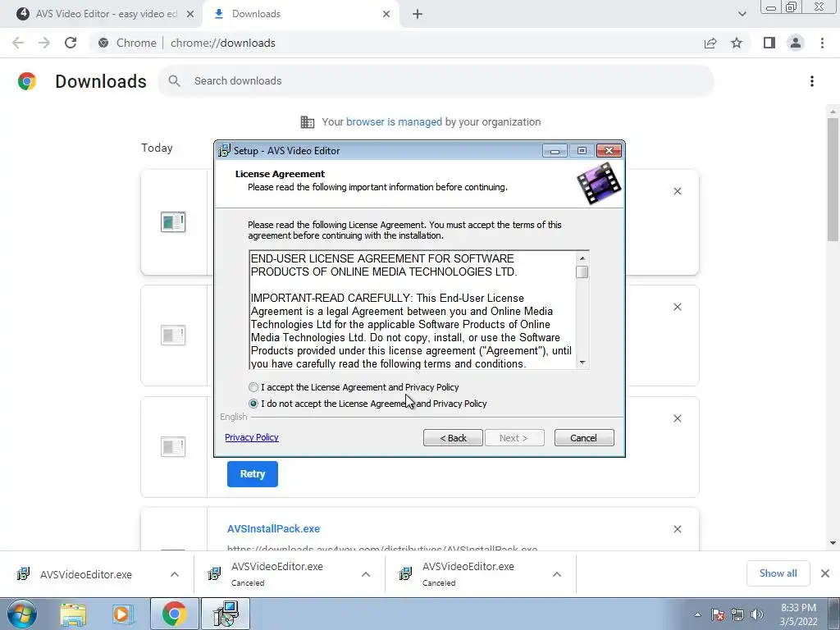Screen dimensions: 840x630
Task: Toggle the Chrome side panel icon
Action: 769,43
